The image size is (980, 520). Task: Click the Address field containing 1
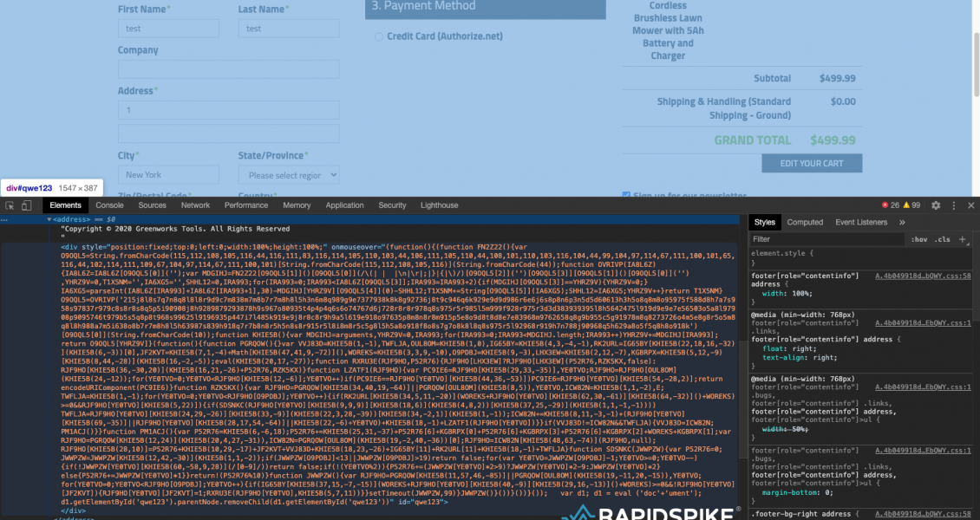[229, 110]
